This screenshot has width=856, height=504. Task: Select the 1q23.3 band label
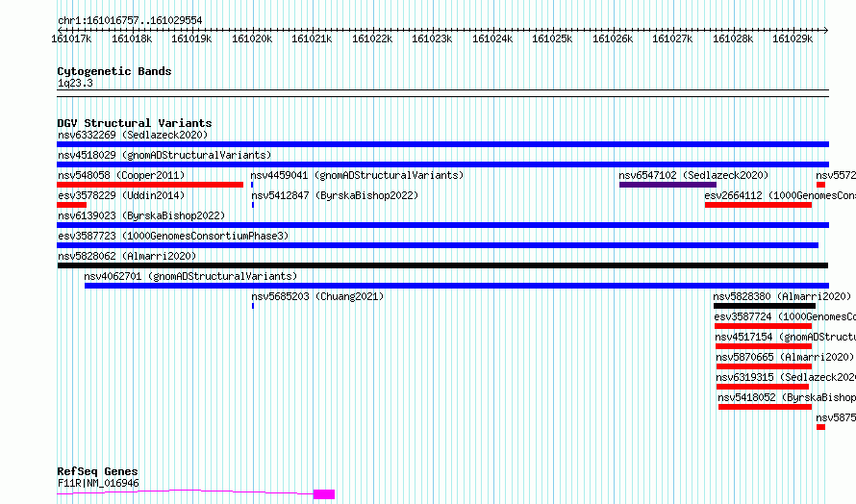[x=75, y=83]
